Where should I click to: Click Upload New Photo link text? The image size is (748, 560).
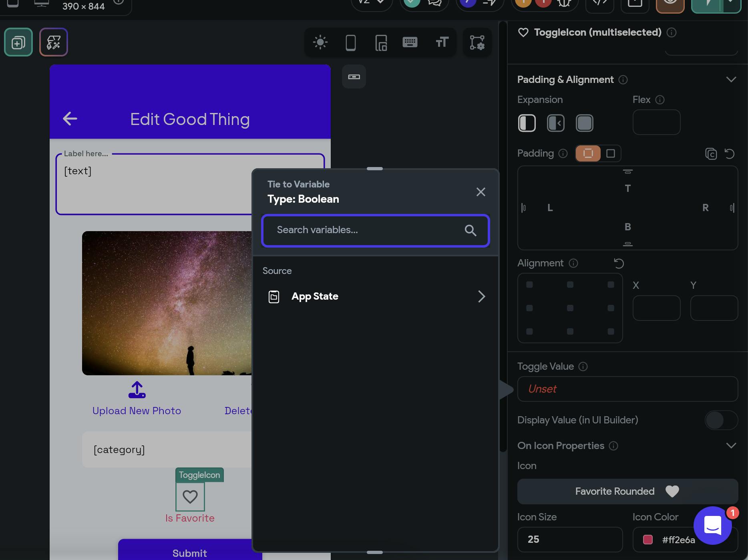[x=137, y=411]
